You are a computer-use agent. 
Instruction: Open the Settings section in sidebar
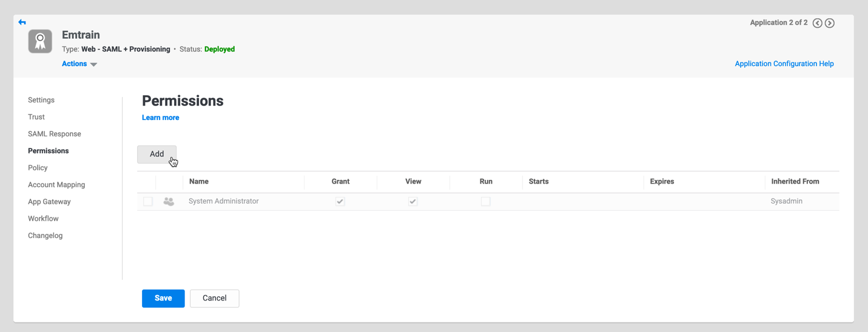(41, 100)
